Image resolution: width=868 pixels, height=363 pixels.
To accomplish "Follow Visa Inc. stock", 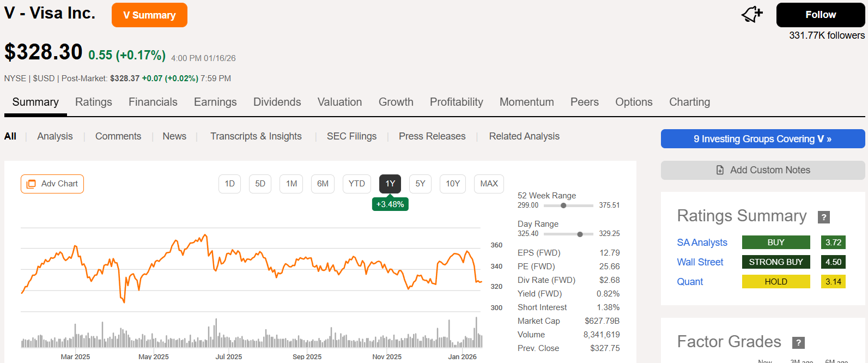I will click(821, 15).
